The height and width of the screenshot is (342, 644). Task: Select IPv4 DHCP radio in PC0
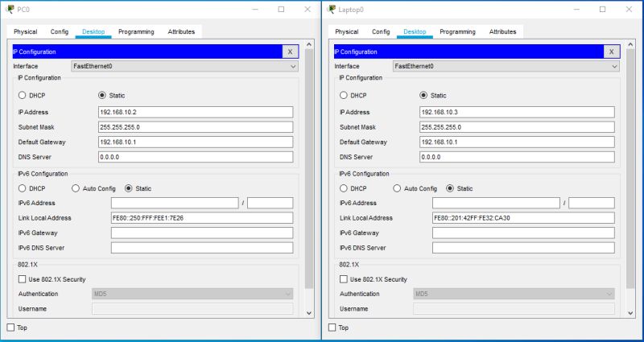point(23,95)
